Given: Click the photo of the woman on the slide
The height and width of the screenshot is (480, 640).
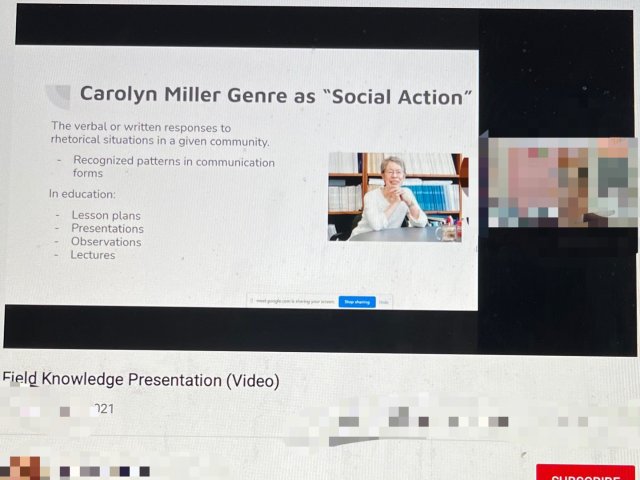Looking at the screenshot, I should pyautogui.click(x=397, y=197).
